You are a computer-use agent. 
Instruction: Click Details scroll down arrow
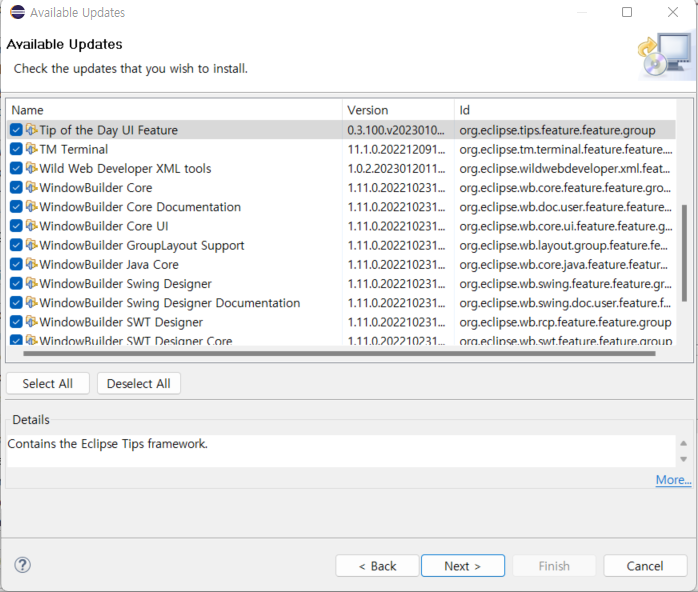(683, 459)
